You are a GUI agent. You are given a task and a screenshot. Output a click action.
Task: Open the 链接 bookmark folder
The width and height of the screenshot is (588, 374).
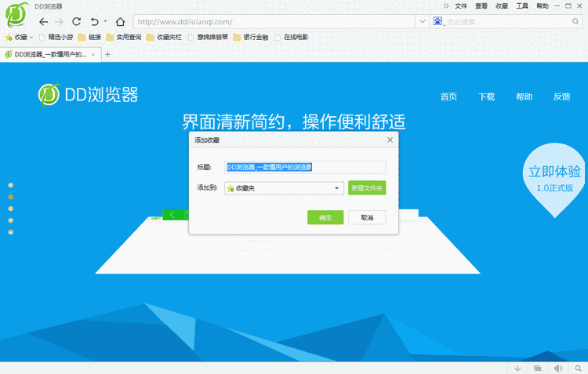tap(89, 37)
